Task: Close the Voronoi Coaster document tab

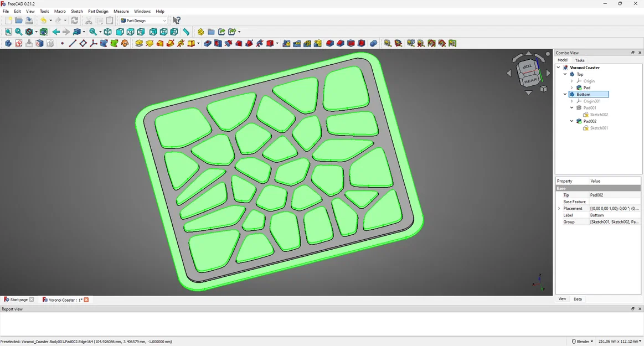Action: 86,299
